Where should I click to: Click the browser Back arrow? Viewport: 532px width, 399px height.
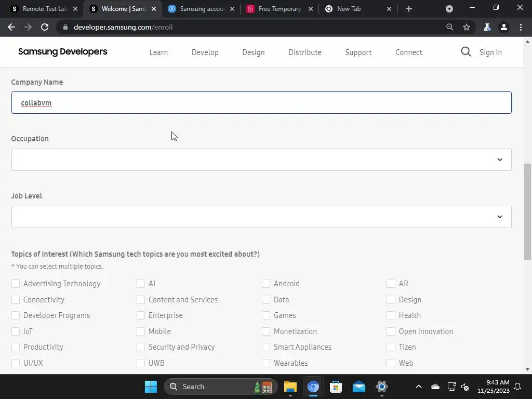point(11,27)
